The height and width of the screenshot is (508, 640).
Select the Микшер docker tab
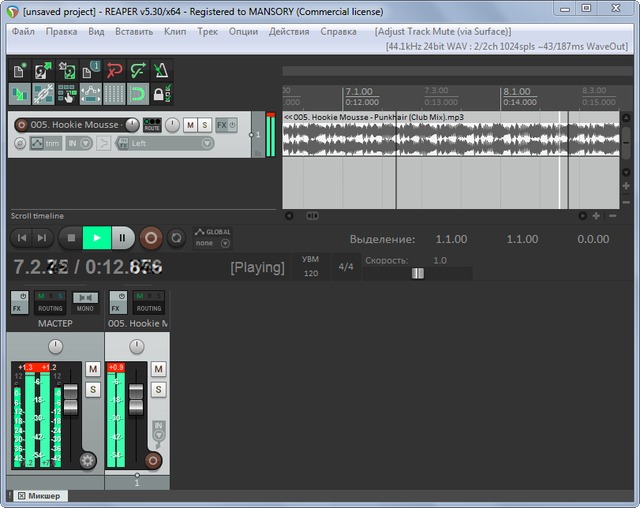pos(40,496)
